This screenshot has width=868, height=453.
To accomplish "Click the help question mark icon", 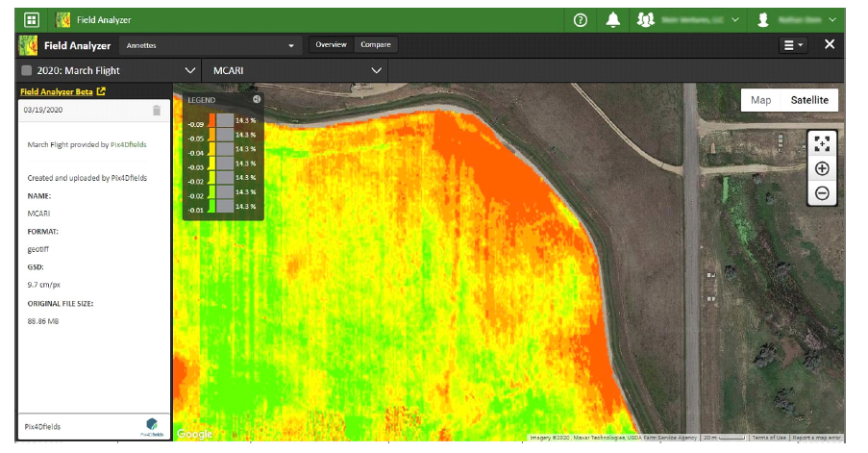I will coord(580,19).
